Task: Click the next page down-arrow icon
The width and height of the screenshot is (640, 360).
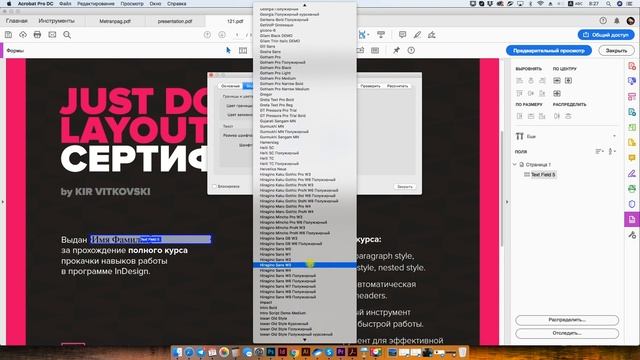Action: (x=222, y=35)
